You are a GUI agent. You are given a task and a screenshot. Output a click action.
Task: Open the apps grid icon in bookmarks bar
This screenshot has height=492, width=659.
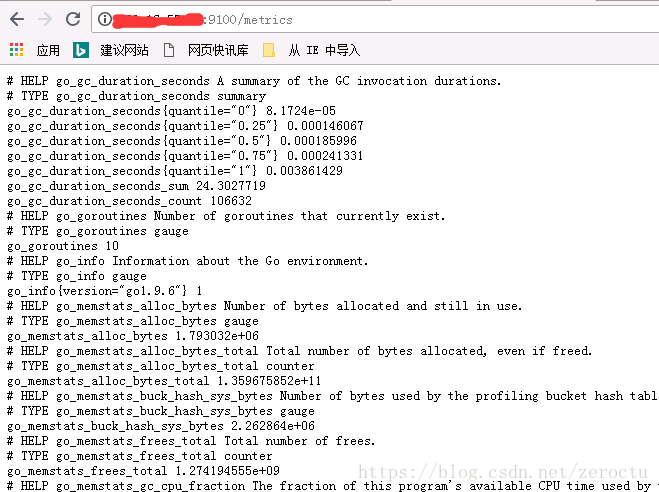tap(16, 50)
